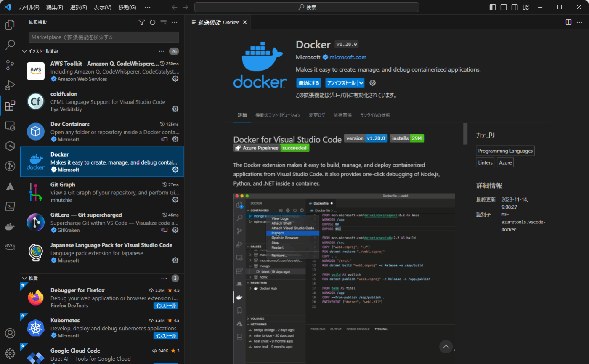Close the 拡張機能: Docker editor tab
The width and height of the screenshot is (589, 364).
(x=245, y=22)
